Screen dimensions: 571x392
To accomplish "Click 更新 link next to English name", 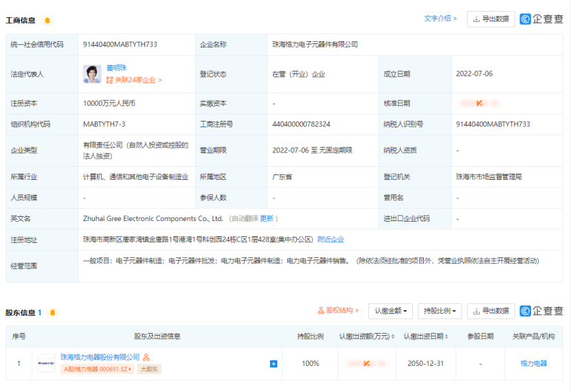I will pos(267,218).
